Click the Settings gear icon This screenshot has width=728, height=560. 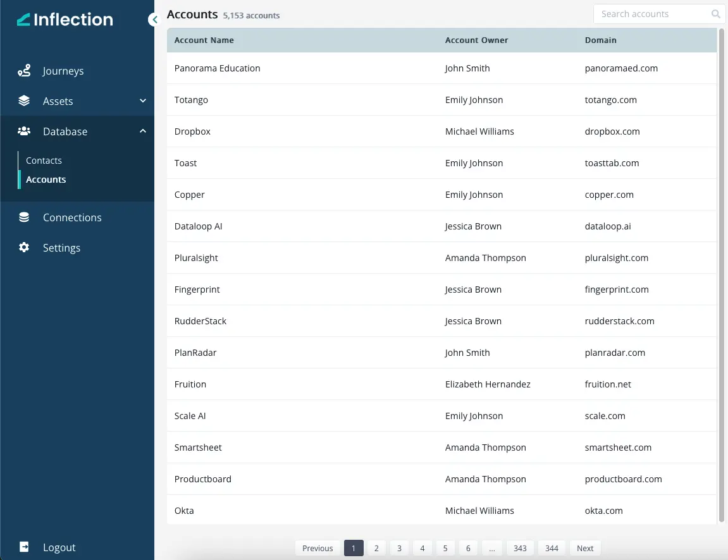pyautogui.click(x=24, y=247)
